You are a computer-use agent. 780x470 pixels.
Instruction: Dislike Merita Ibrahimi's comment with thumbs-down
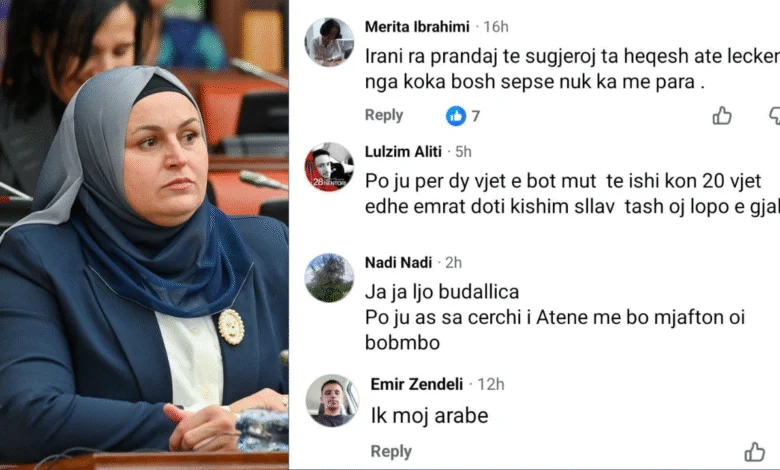[775, 115]
